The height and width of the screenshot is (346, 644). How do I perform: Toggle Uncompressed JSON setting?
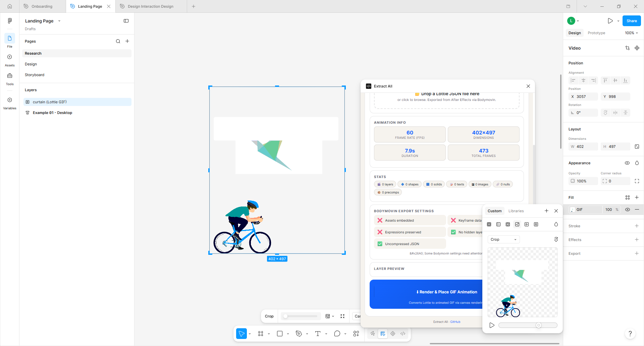410,244
